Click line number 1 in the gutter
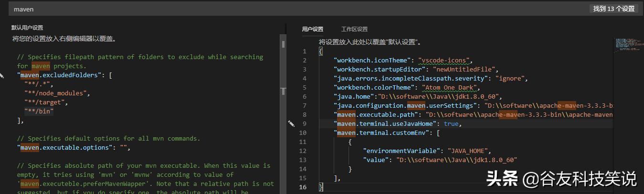The image size is (644, 194). [x=305, y=51]
